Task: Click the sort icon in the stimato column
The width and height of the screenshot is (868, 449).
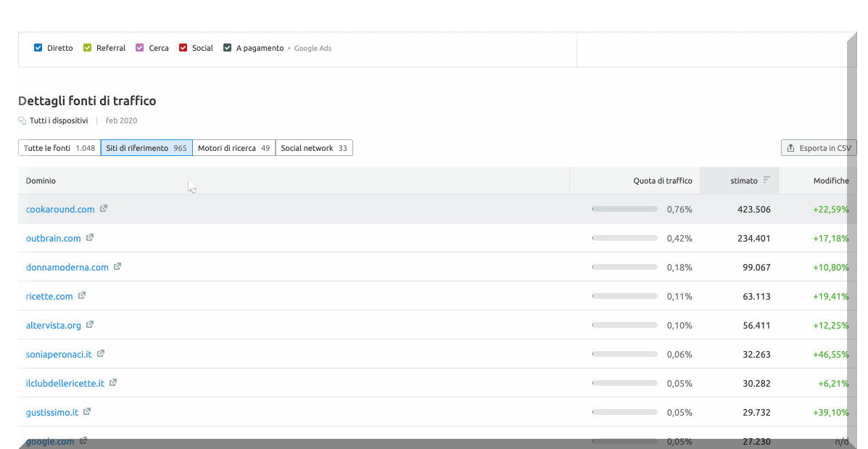Action: coord(766,180)
